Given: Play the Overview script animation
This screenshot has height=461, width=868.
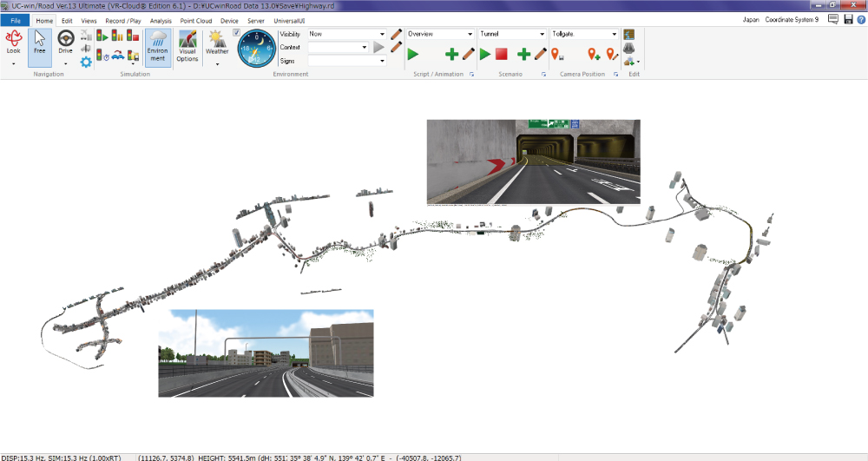Looking at the screenshot, I should (x=413, y=54).
